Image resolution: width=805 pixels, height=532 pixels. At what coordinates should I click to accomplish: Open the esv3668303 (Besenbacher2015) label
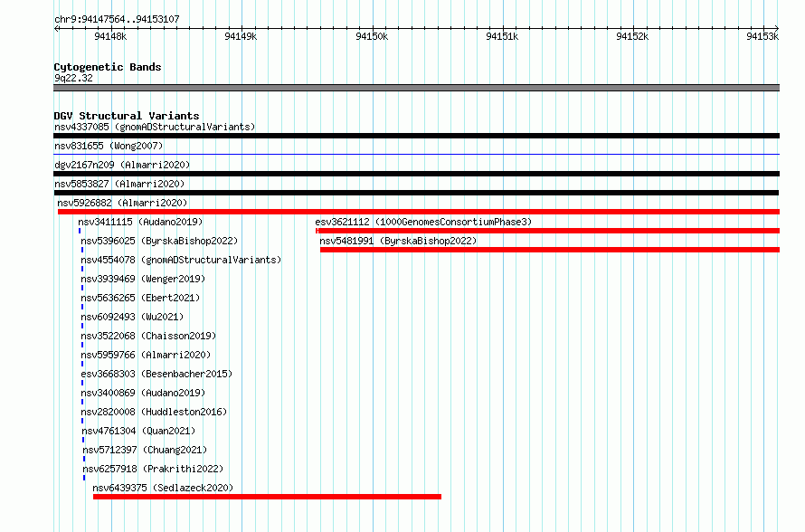(156, 374)
